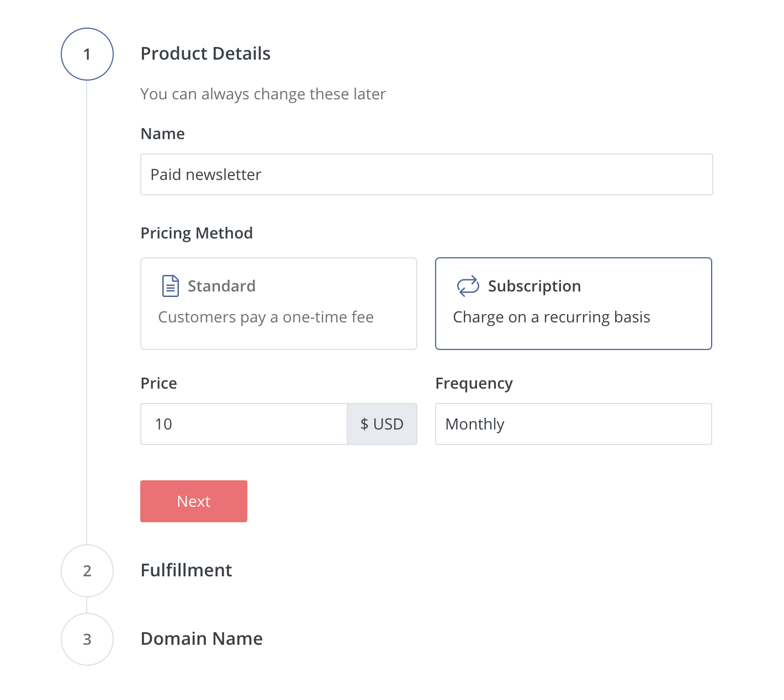Click the Frequency label
The height and width of the screenshot is (700, 784).
(474, 383)
